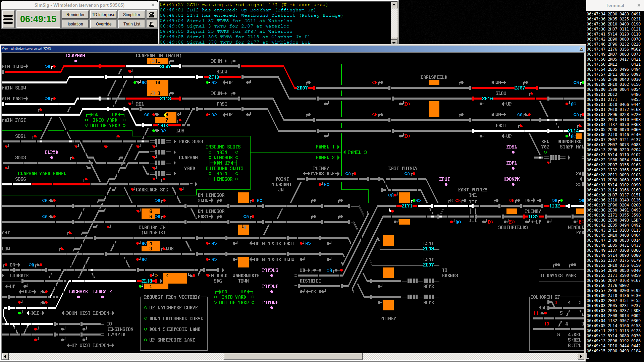Click exit triangle right of train 2L18
Image resolution: width=644 pixels, height=362 pixels.
(161, 281)
